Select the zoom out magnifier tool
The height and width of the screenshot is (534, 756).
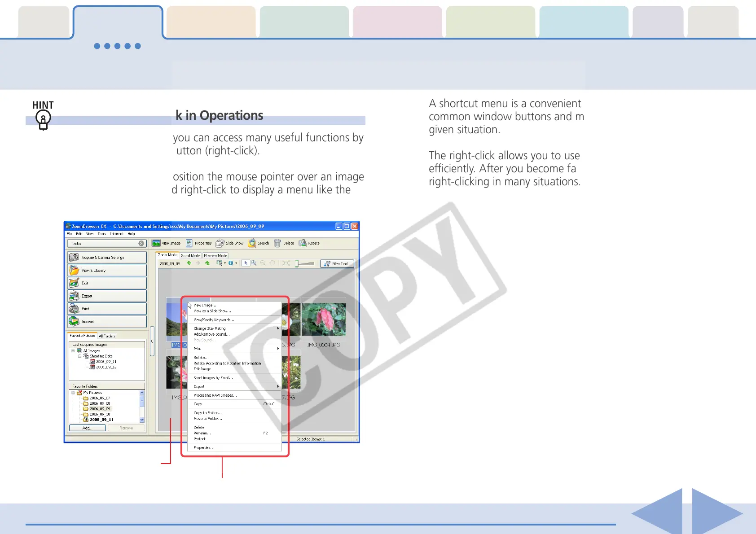(263, 263)
